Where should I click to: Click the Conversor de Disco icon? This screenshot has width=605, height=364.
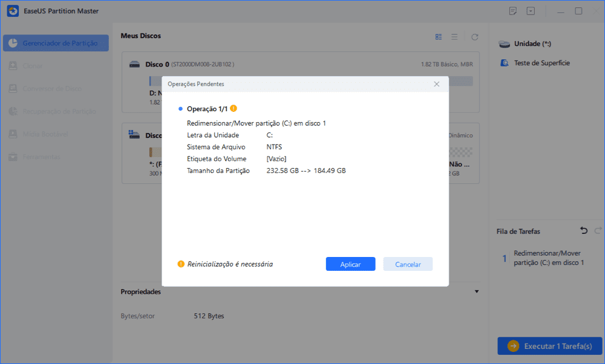click(13, 89)
